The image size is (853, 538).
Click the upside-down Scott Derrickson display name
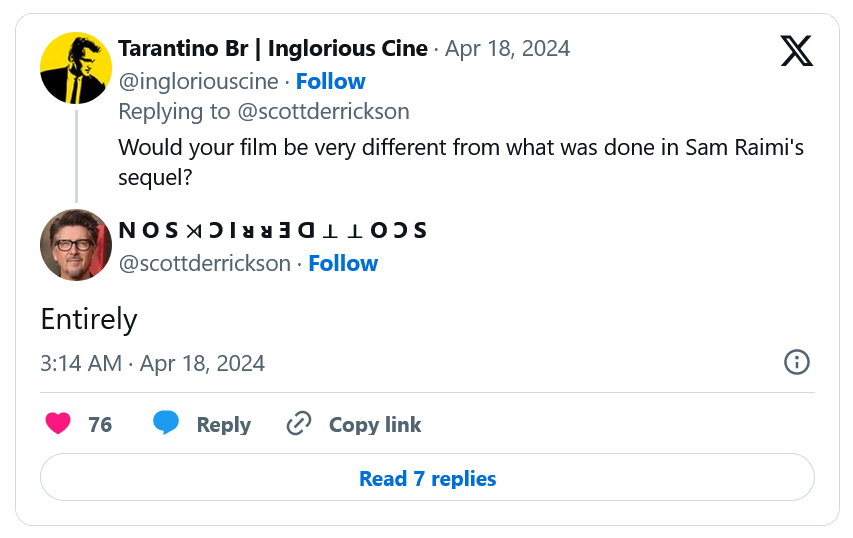(x=273, y=230)
